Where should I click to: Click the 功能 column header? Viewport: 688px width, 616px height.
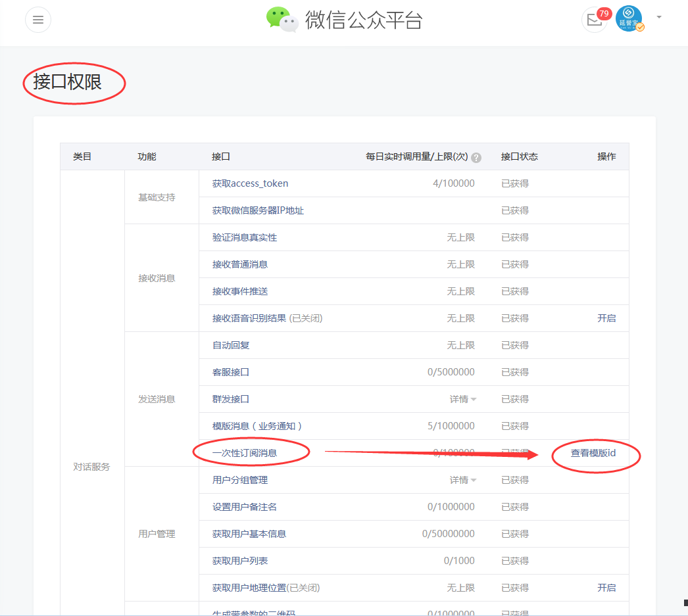tap(147, 156)
